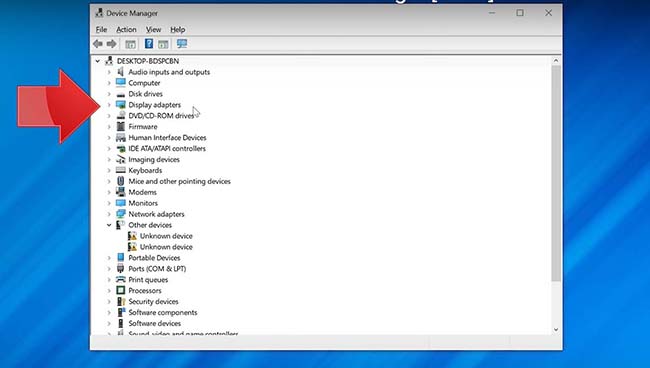
Task: Minimize the Device Manager window
Action: coord(492,13)
